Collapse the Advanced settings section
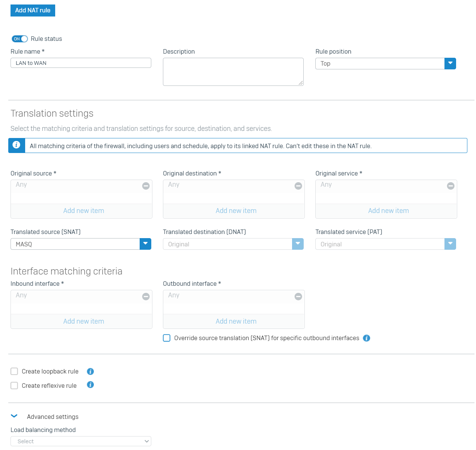 [14, 416]
